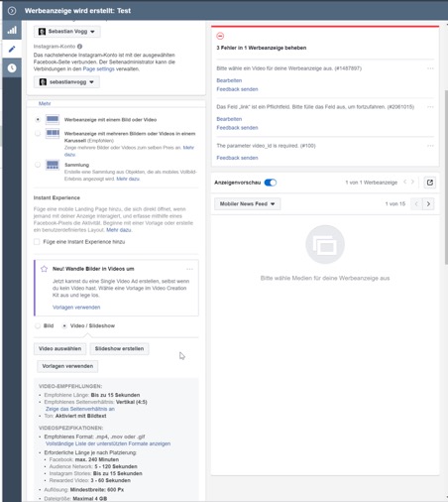Check 'Füge eine Instant Experience hinzu'
Image resolution: width=448 pixels, height=502 pixels.
tap(37, 242)
